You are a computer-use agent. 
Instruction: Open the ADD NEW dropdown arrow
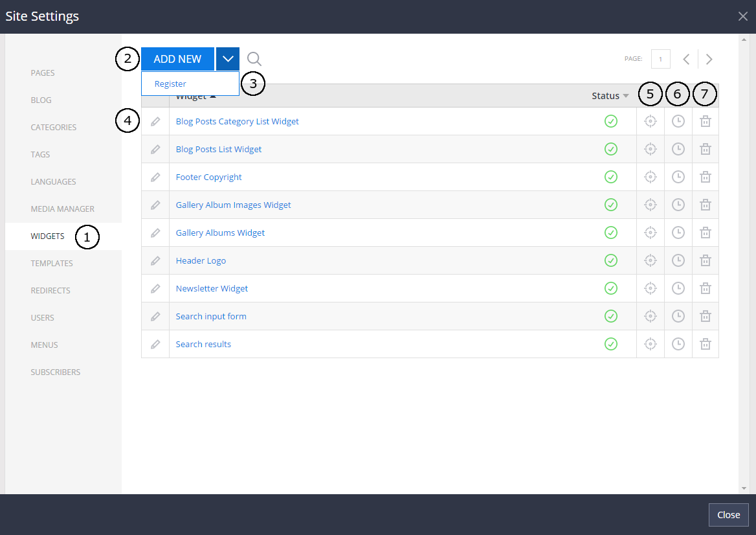(x=227, y=59)
